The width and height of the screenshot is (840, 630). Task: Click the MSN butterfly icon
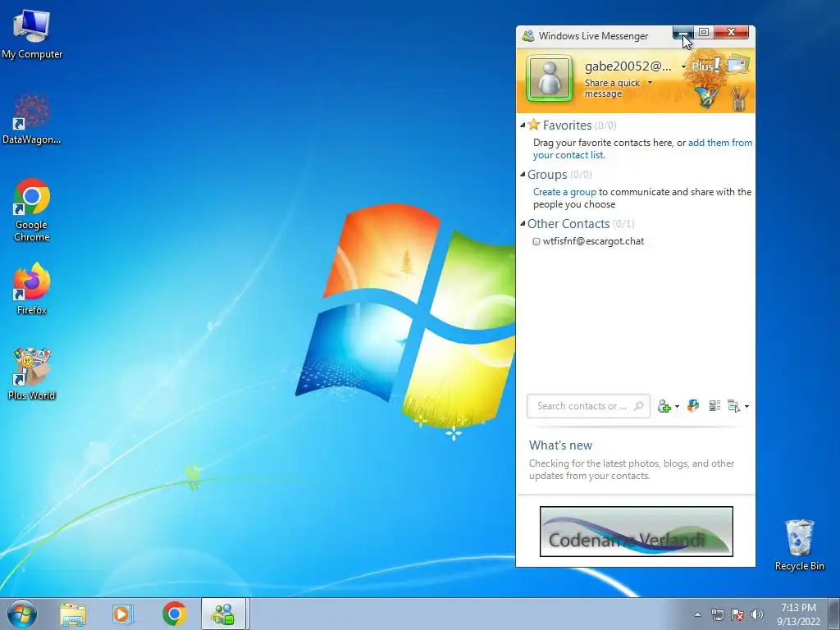click(x=706, y=98)
